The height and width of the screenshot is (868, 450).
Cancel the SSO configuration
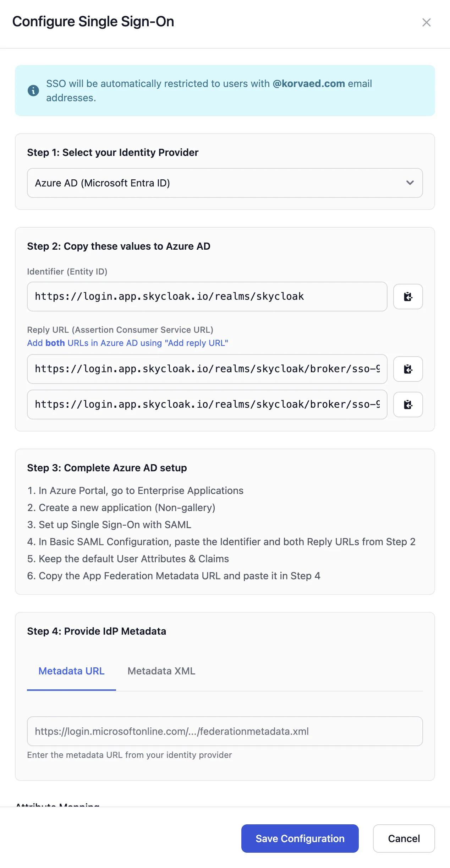coord(404,839)
